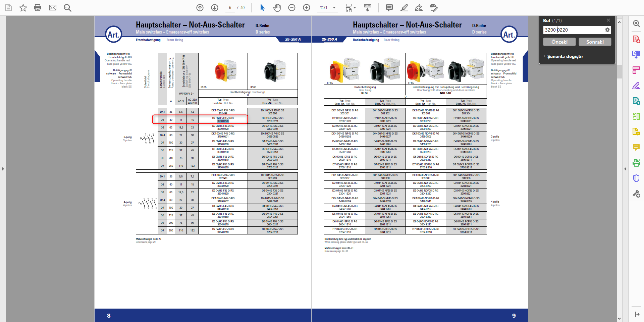Click page number 9 in the footer

point(514,316)
